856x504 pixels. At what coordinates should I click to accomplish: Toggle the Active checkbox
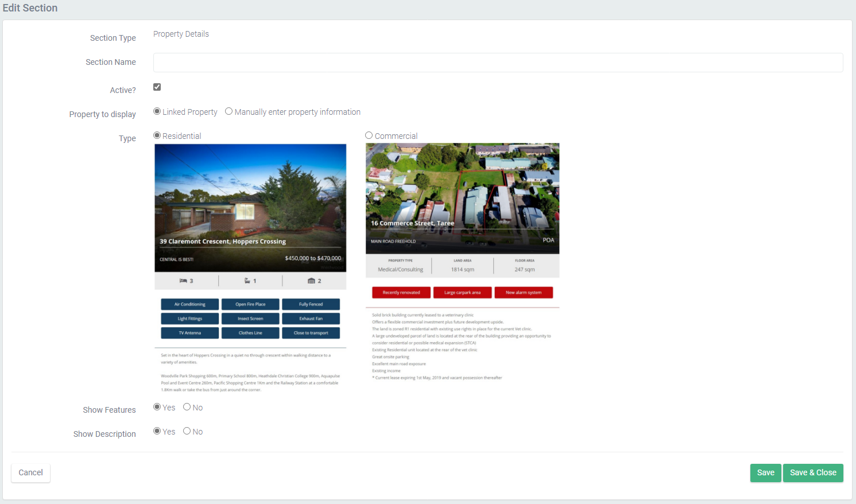tap(157, 87)
